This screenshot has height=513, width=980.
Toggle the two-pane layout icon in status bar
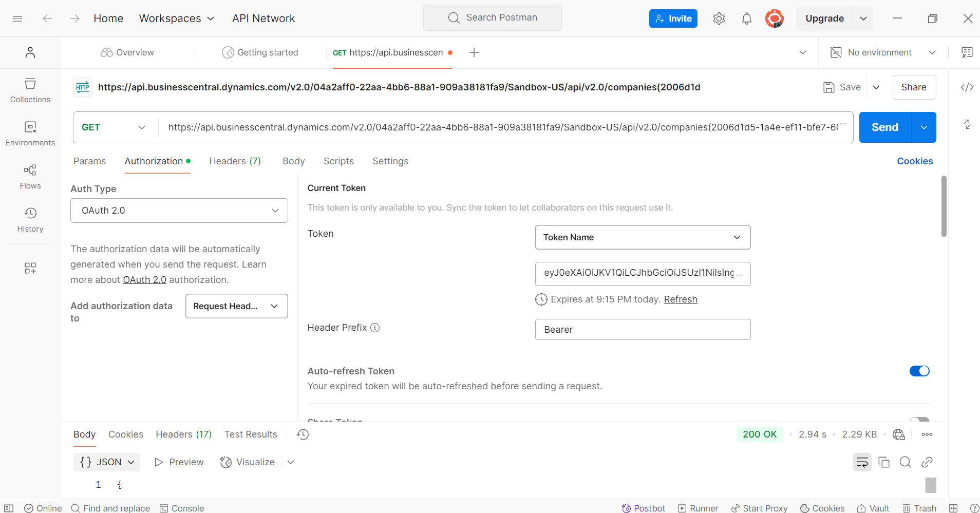(953, 508)
